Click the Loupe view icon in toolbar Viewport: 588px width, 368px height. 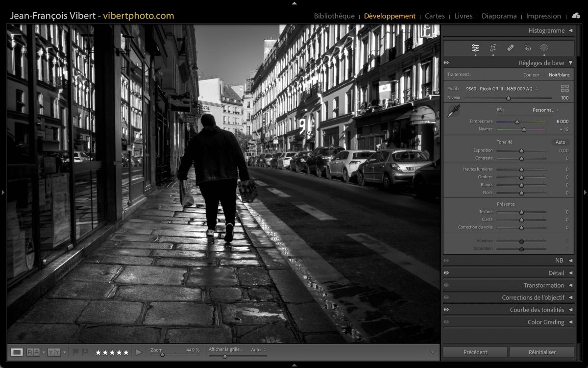(17, 352)
